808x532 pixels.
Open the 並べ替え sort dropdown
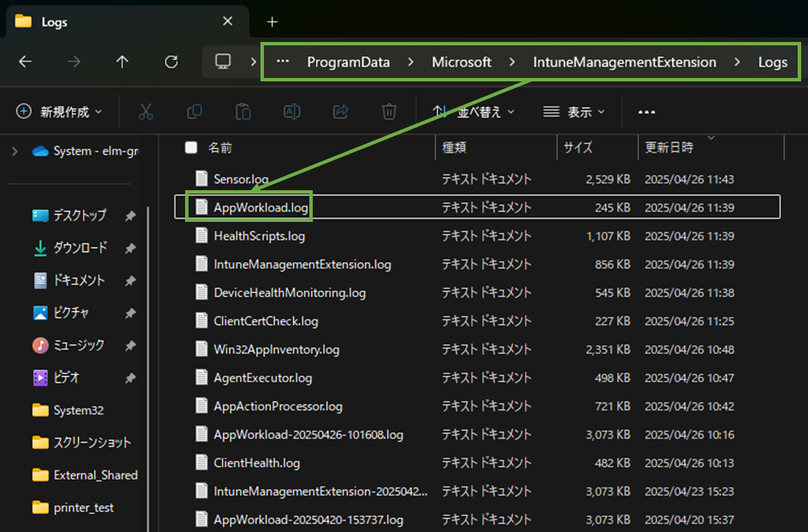point(474,111)
